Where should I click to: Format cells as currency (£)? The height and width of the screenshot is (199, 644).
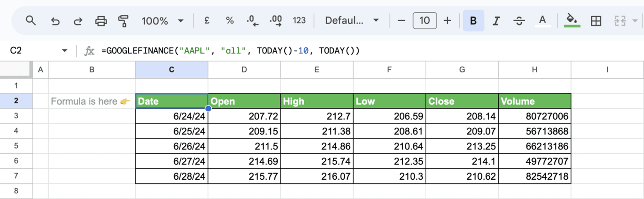click(207, 21)
